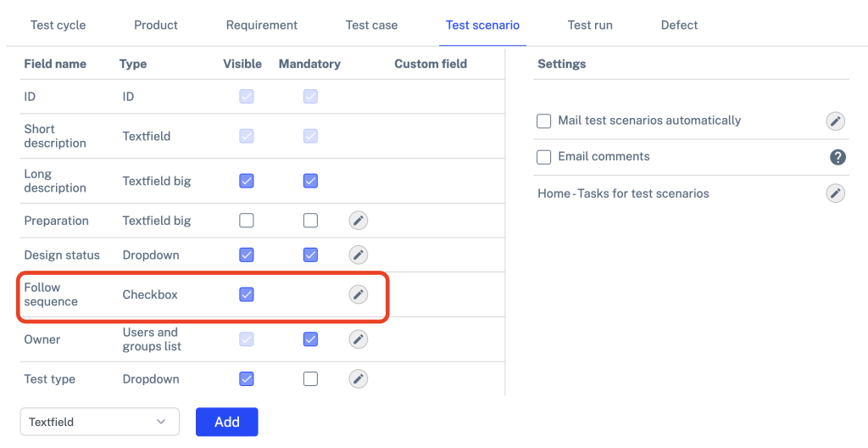Go to the Test run tab
This screenshot has width=868, height=448.
[590, 25]
